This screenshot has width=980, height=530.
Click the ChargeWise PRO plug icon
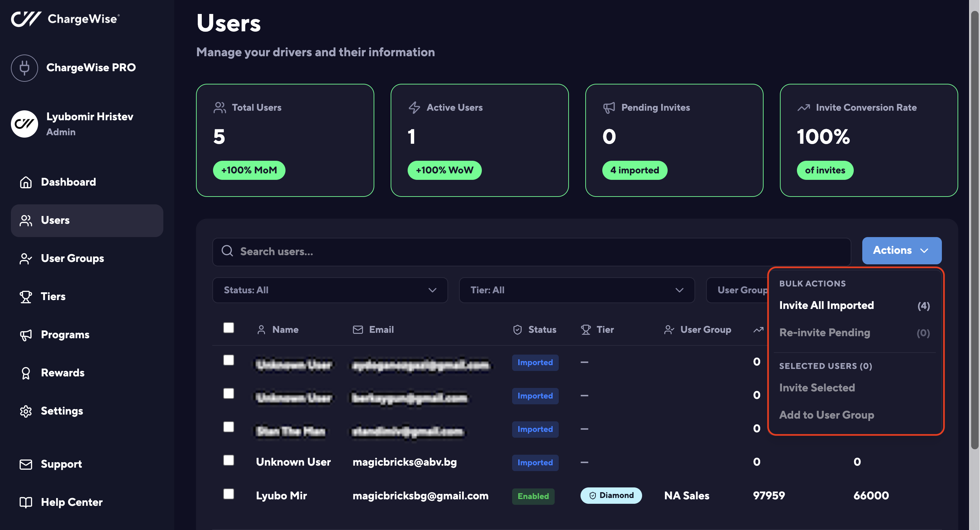tap(24, 68)
